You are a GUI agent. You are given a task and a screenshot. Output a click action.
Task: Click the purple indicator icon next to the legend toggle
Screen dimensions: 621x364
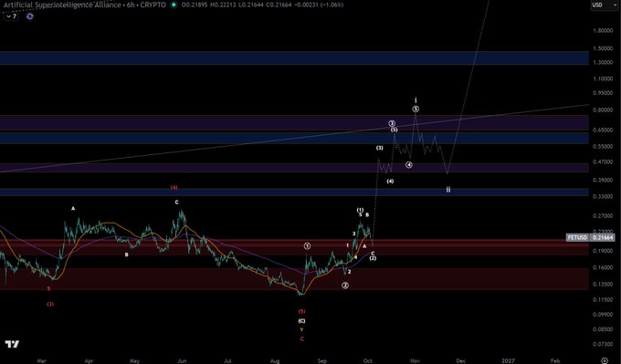[x=30, y=16]
